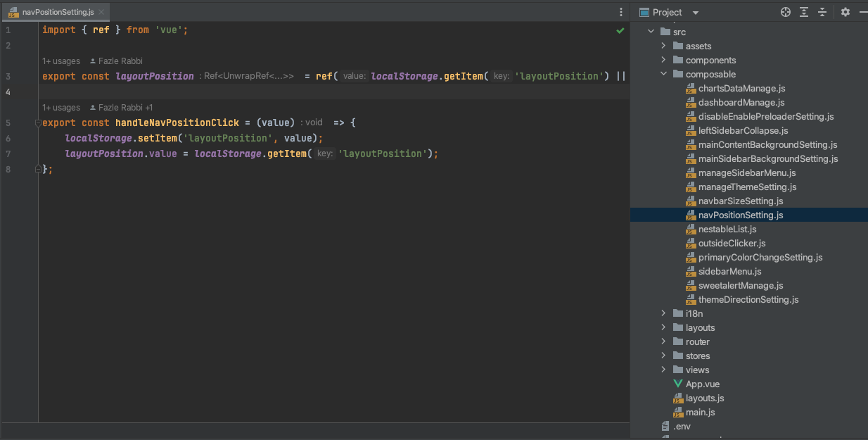Click the Collapse All icon in Project panel
This screenshot has width=868, height=440.
point(822,12)
